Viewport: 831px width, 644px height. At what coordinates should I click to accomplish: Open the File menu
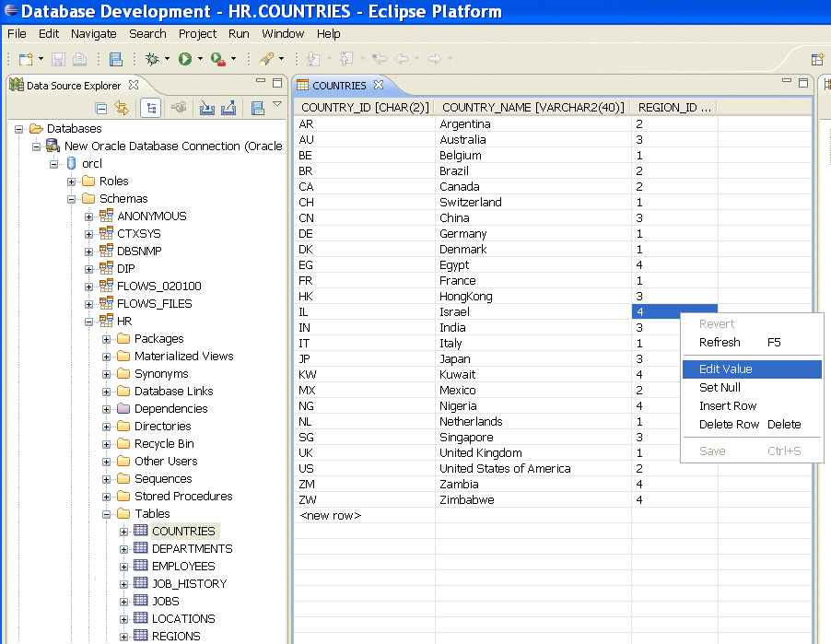[17, 33]
